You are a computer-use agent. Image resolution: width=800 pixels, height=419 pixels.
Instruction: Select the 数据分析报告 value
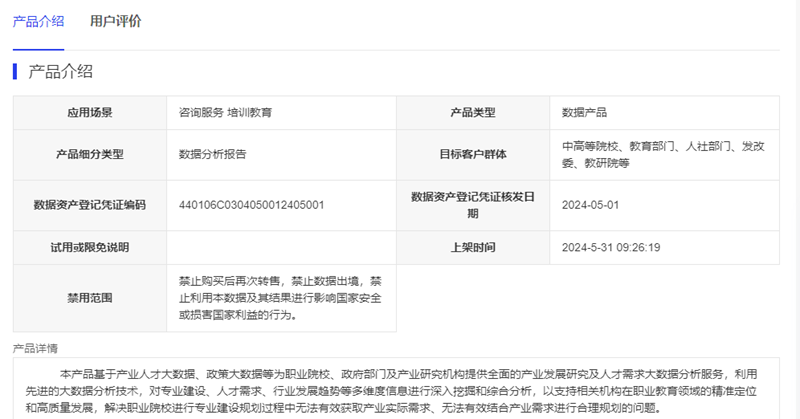[x=212, y=154]
